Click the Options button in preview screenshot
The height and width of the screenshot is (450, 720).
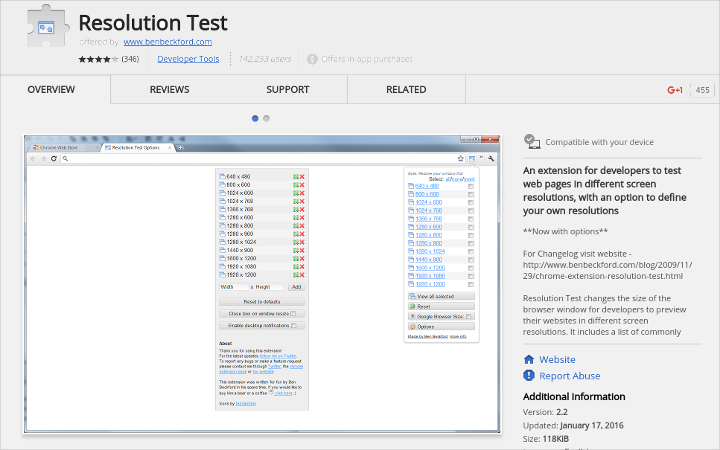tap(441, 326)
